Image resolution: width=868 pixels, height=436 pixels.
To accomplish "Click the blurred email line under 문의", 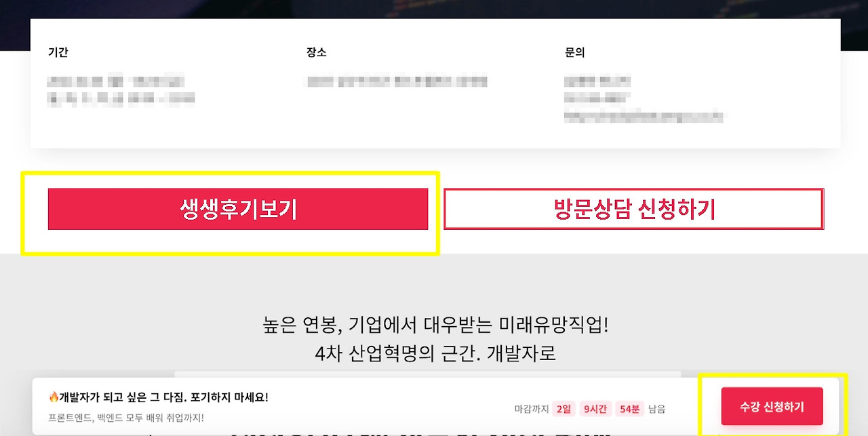I will (644, 117).
